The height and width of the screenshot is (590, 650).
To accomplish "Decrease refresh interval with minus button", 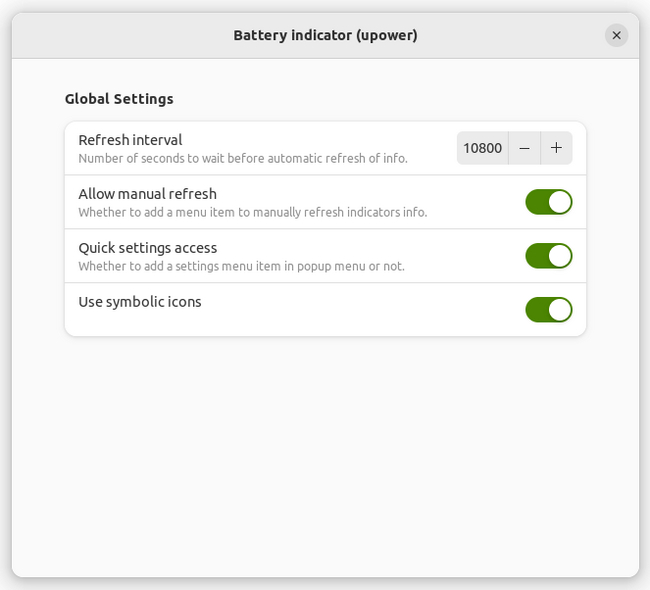I will coord(524,148).
